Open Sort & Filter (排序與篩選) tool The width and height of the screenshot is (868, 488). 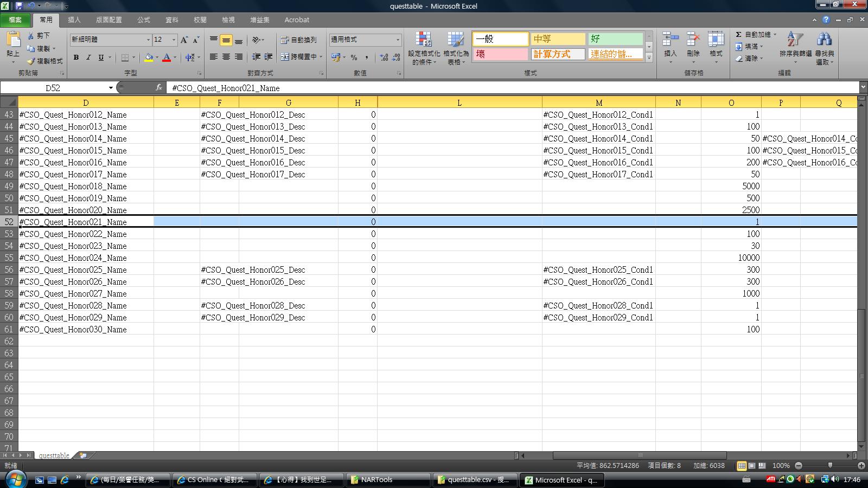pos(795,41)
